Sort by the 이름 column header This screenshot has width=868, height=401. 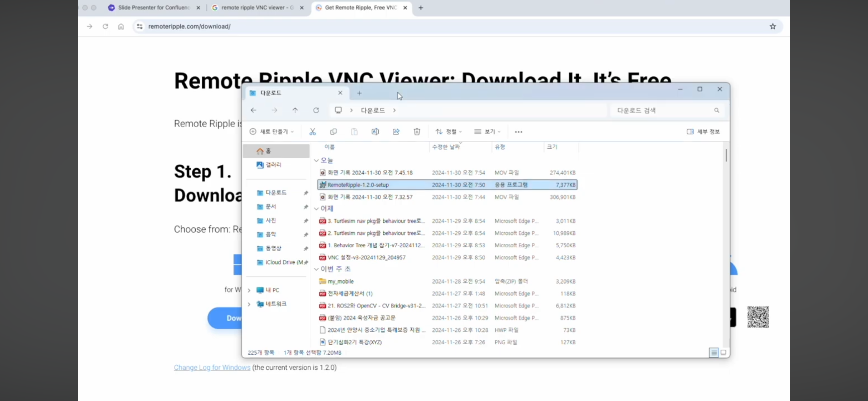point(329,147)
